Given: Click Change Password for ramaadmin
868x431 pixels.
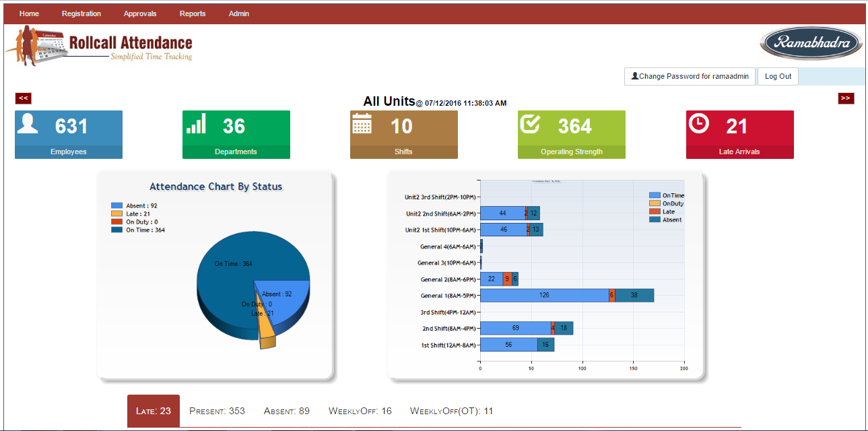Looking at the screenshot, I should pyautogui.click(x=690, y=77).
